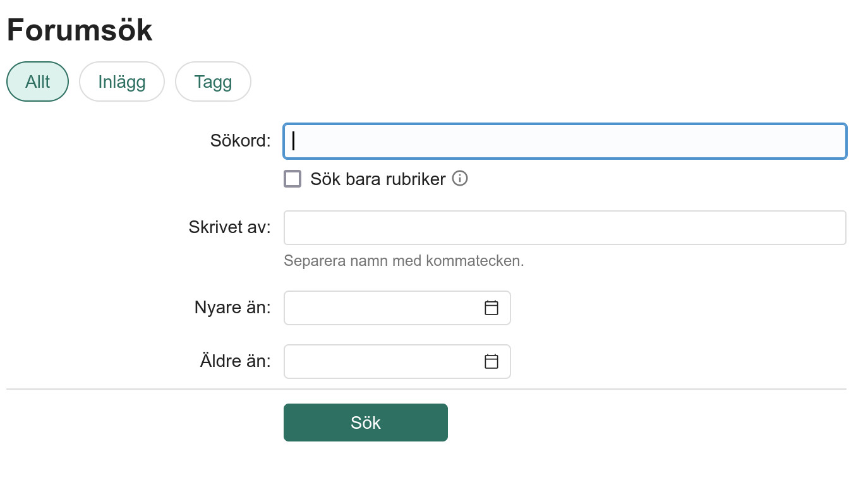
Task: Toggle via the Sök bara rubriker label text
Action: (378, 179)
